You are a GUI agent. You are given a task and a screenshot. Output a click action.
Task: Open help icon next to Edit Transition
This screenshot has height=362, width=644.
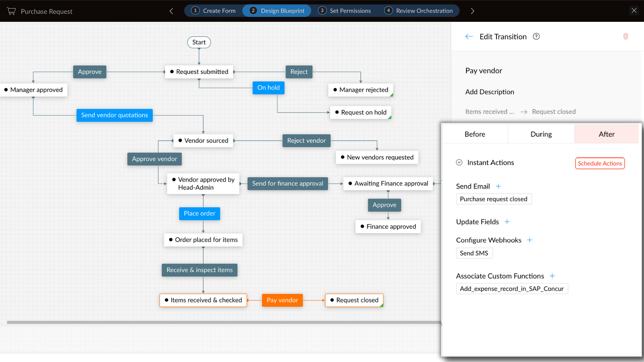pos(536,37)
